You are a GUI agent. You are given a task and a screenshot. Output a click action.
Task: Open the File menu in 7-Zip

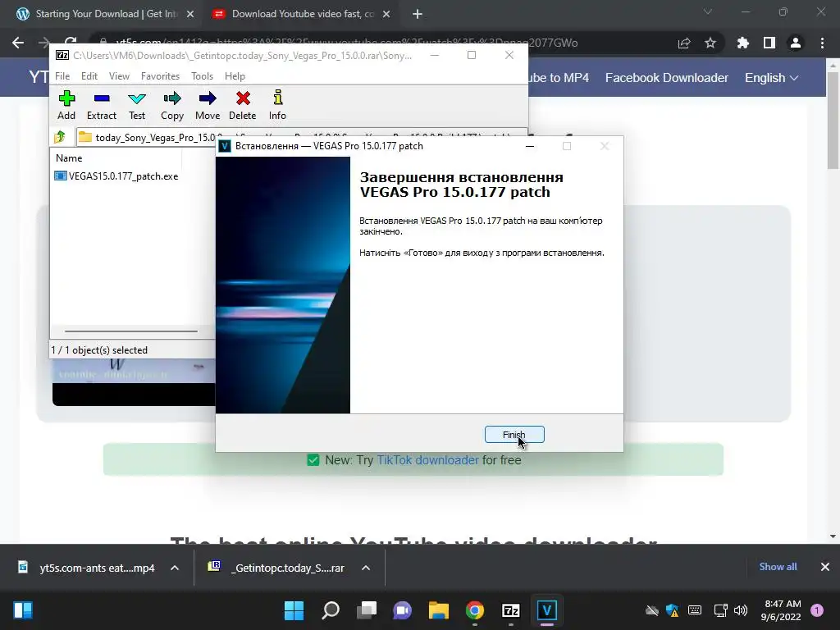coord(62,76)
